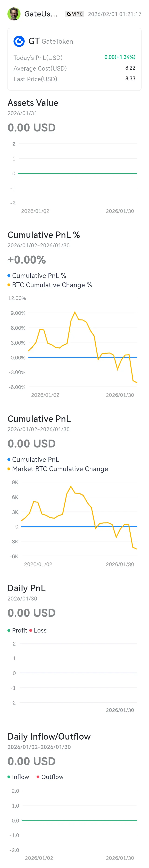Screen dimensions: 149x868
Task: Toggle the Cumulative PnL legend label in USD chart
Action: [x=35, y=459]
